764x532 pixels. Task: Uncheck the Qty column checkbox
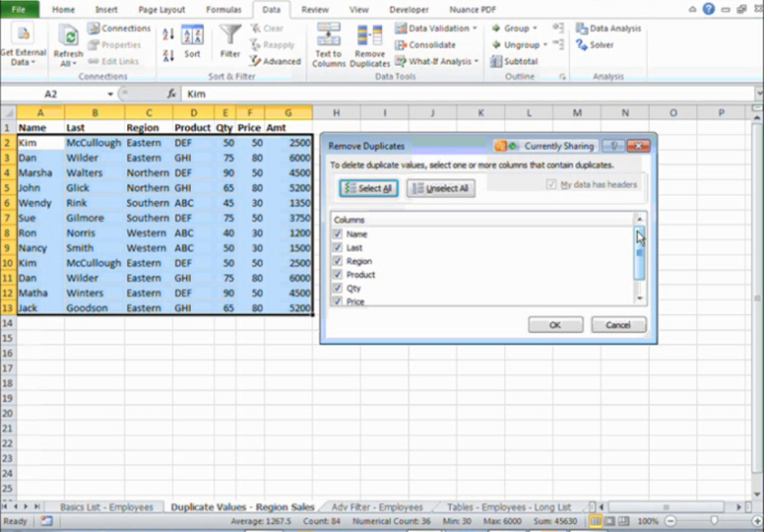click(337, 288)
